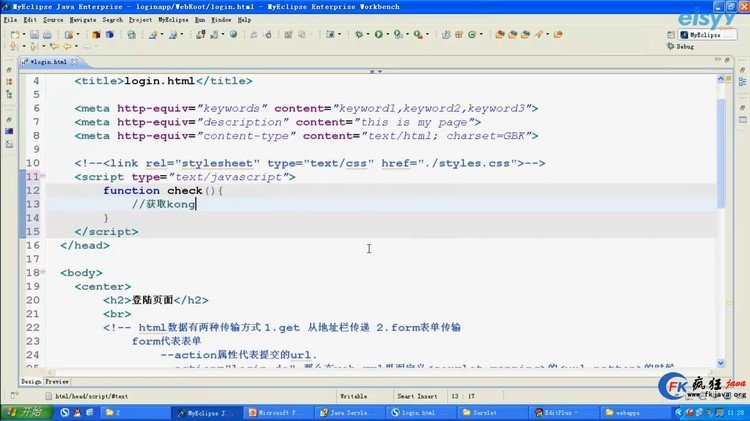Open the New file dropdown arrow
This screenshot has height=421, width=750.
pyautogui.click(x=23, y=34)
